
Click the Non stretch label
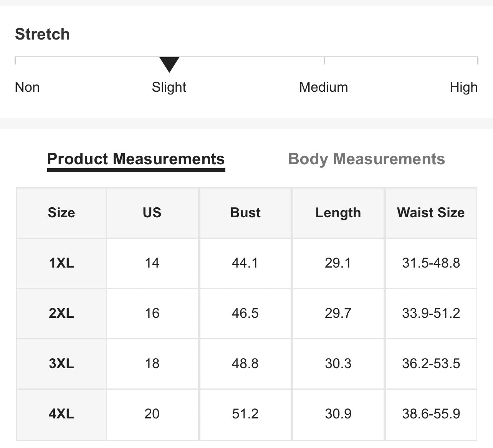(27, 87)
